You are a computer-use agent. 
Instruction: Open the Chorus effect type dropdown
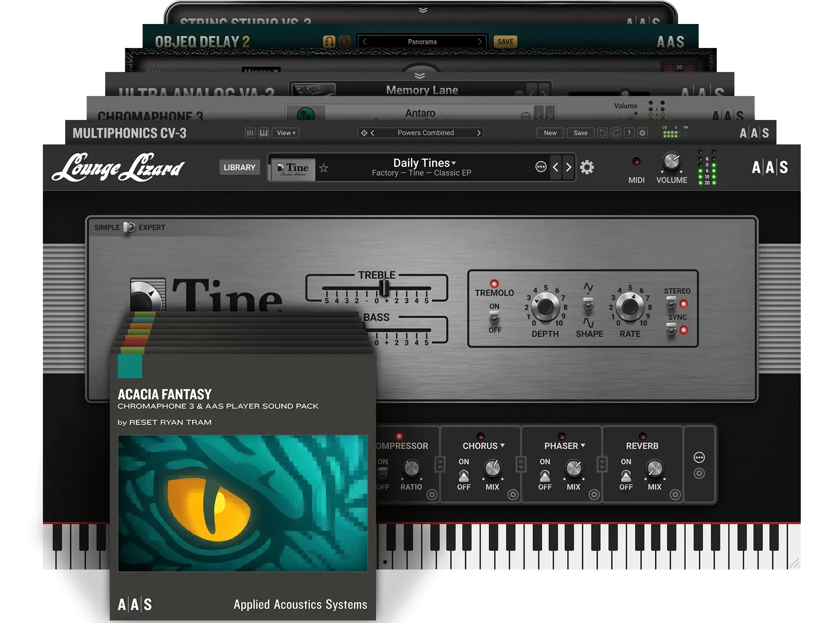(x=484, y=446)
